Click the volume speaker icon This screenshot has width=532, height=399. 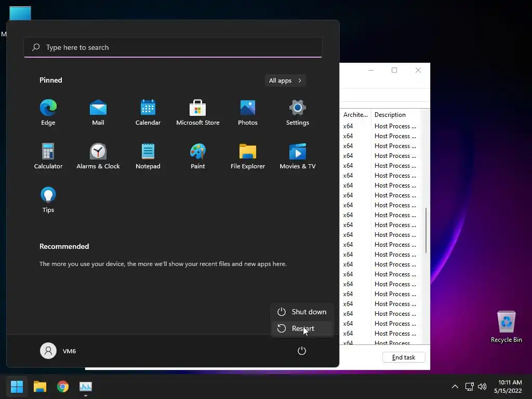coord(482,387)
